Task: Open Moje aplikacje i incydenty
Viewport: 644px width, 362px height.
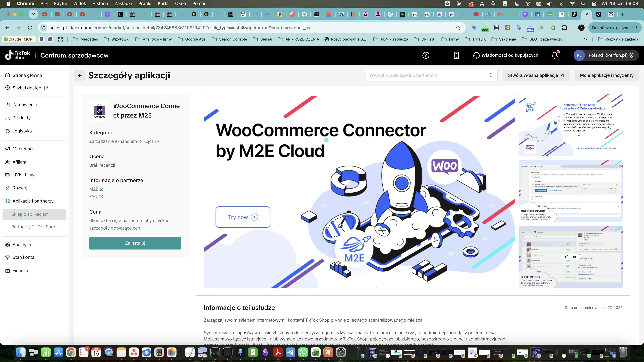Action: point(606,75)
